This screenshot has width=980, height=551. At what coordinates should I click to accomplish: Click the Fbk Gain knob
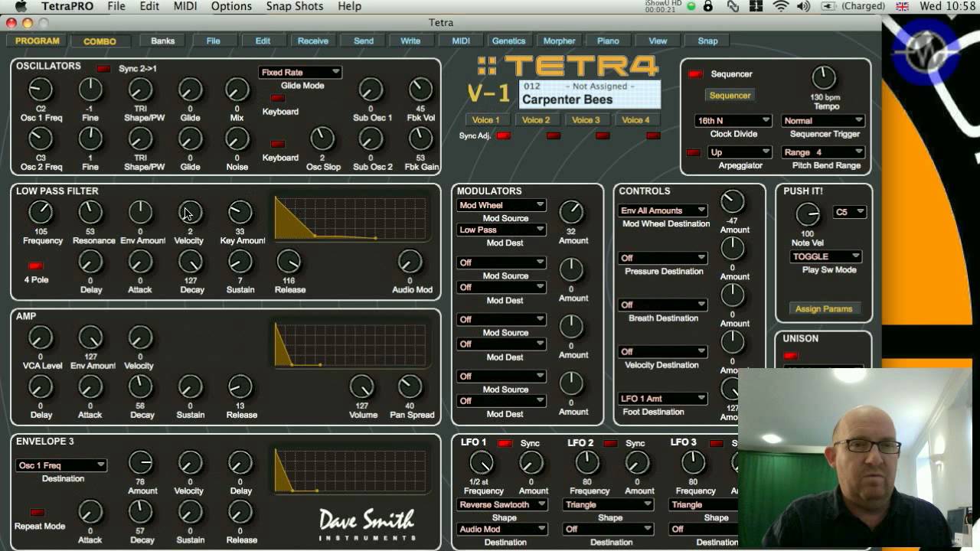(x=420, y=139)
